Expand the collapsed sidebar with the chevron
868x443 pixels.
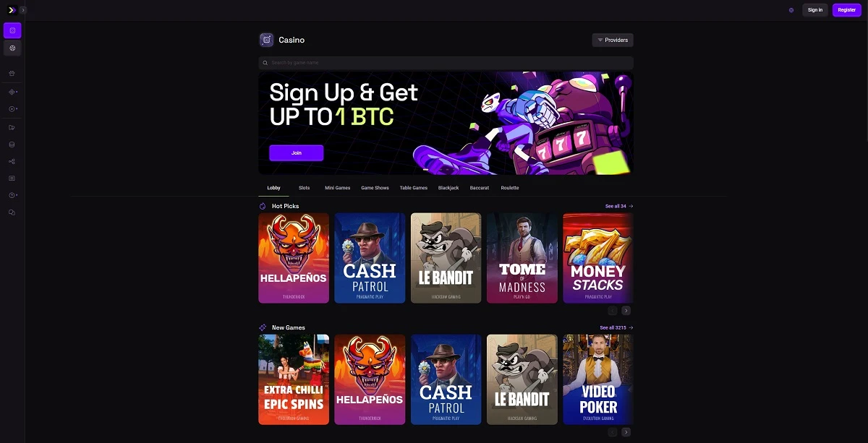click(23, 10)
